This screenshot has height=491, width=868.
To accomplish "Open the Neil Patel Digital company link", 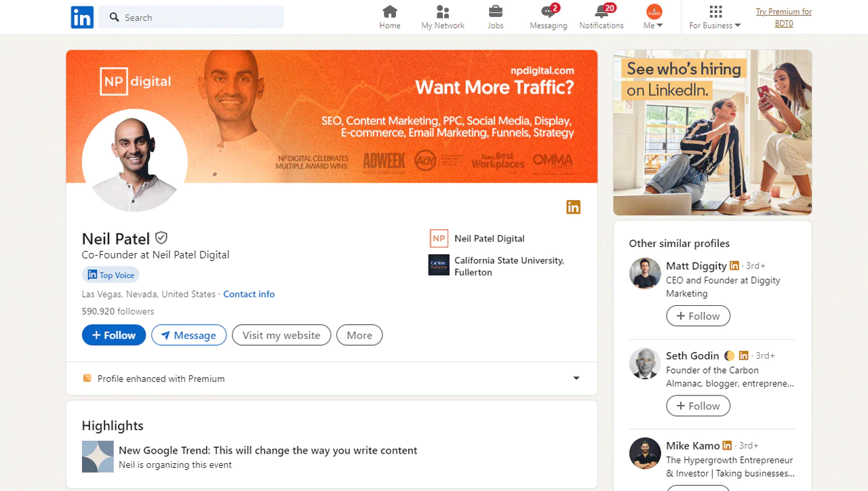I will [x=490, y=239].
